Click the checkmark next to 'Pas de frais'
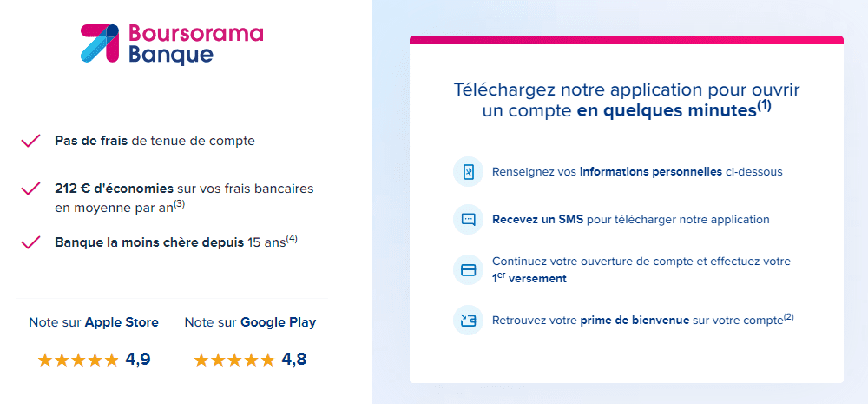This screenshot has width=868, height=404. pyautogui.click(x=30, y=141)
